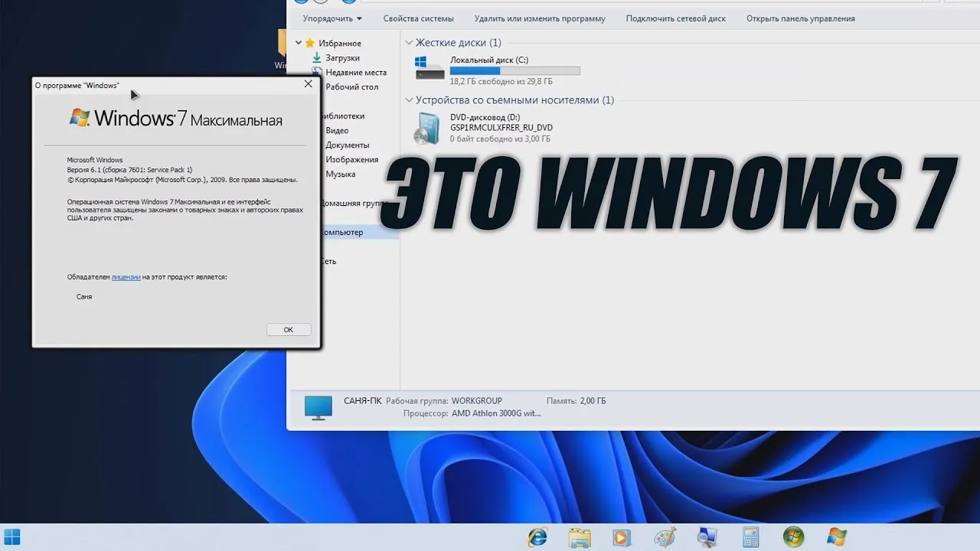Open the File Explorer taskbar icon
This screenshot has height=551, width=980.
click(x=580, y=537)
